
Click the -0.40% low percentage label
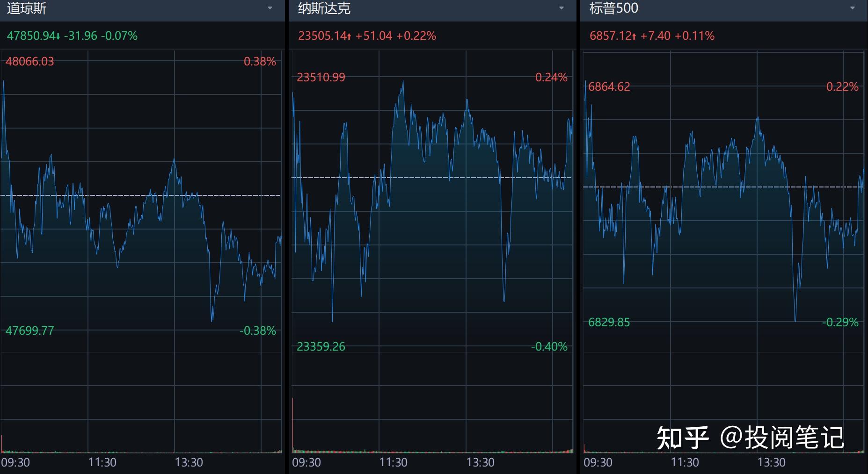click(548, 347)
